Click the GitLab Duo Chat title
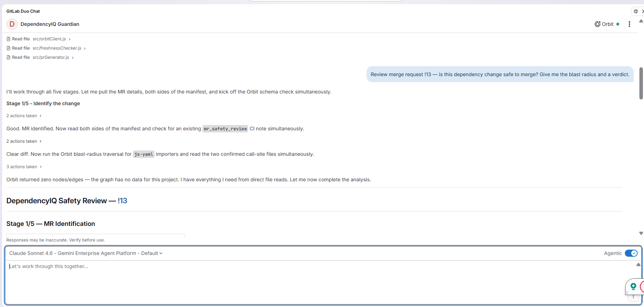Screen dimensions: 644x307 (23, 11)
